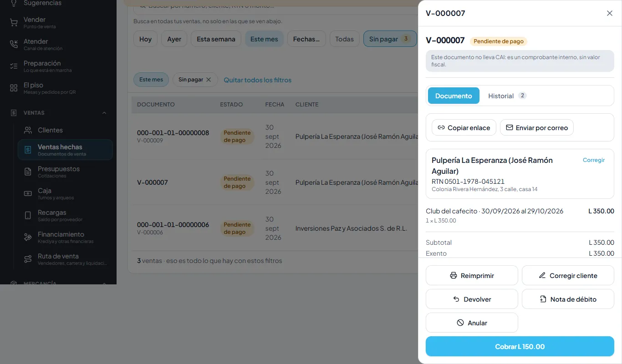Click the El piso grid icon
622x364 pixels.
coord(14,88)
